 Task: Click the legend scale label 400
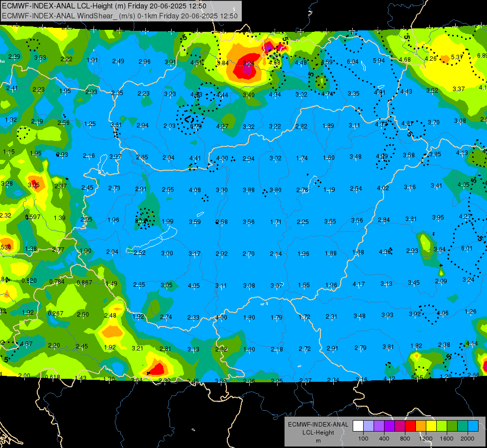click(384, 439)
